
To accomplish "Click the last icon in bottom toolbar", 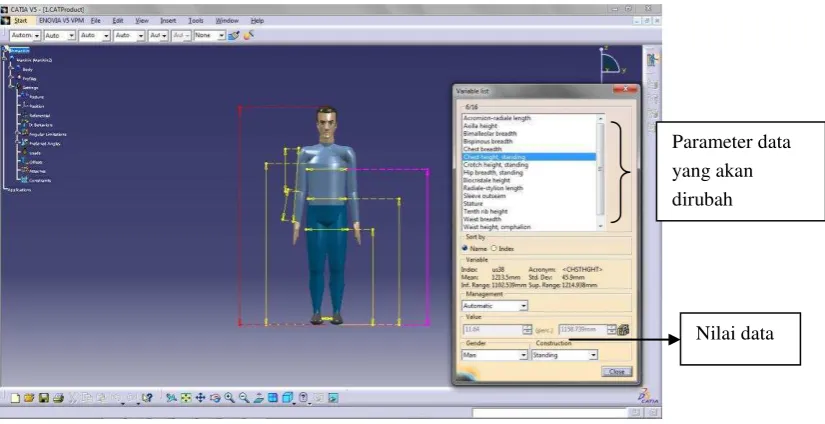I will (334, 398).
